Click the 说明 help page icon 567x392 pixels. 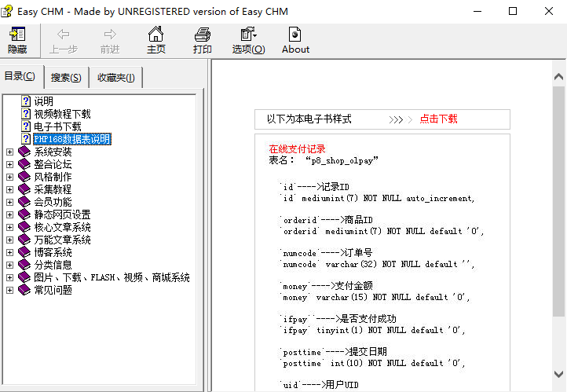pyautogui.click(x=26, y=101)
